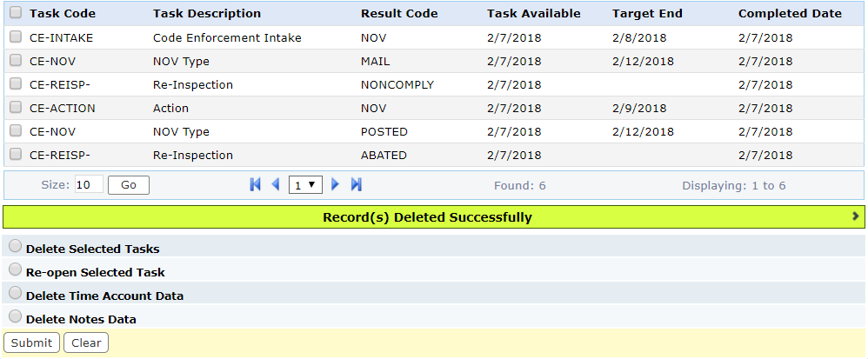Expand the Record(s) Deleted Successfully banner arrow
The height and width of the screenshot is (359, 868).
pyautogui.click(x=856, y=216)
